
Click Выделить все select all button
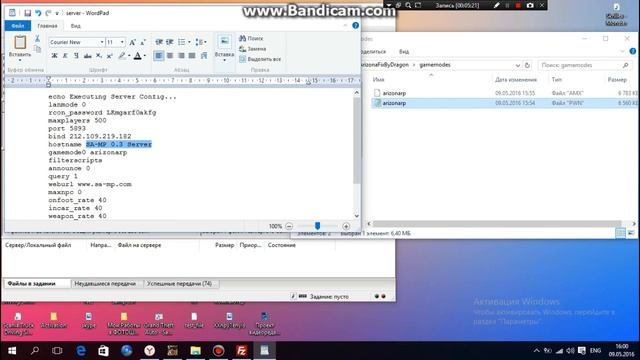[x=260, y=59]
